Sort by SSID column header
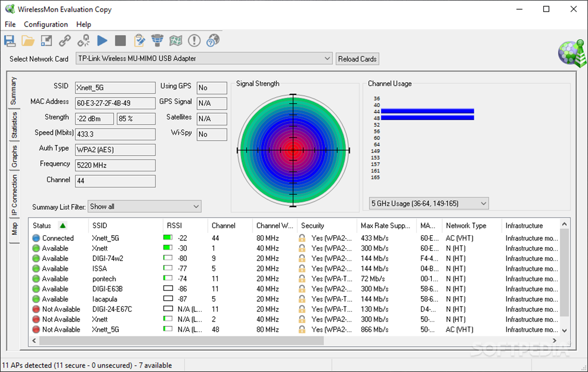Viewport: 588px width, 372px height. (100, 225)
